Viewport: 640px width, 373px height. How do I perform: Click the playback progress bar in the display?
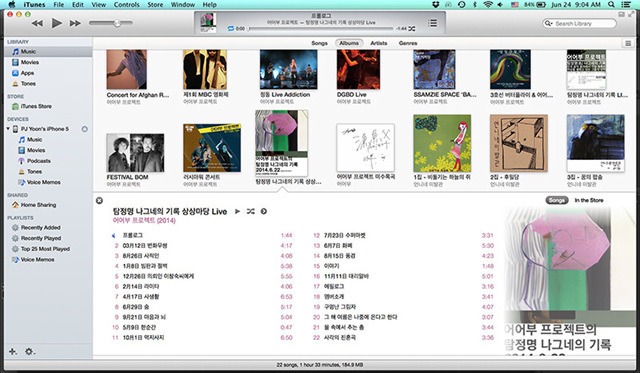pyautogui.click(x=321, y=29)
